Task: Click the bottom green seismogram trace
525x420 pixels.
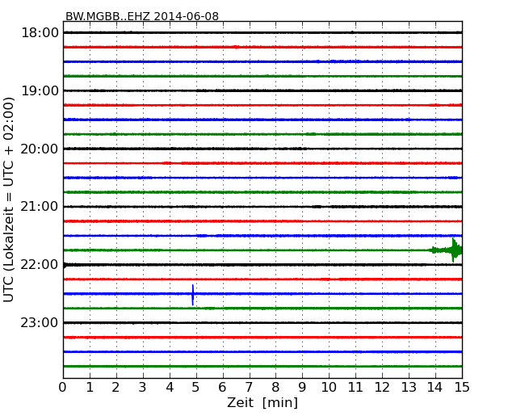Action: click(x=262, y=366)
